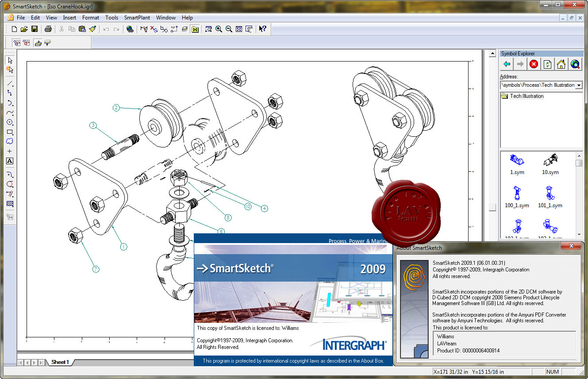Open the Format menu
The image size is (588, 379).
91,18
